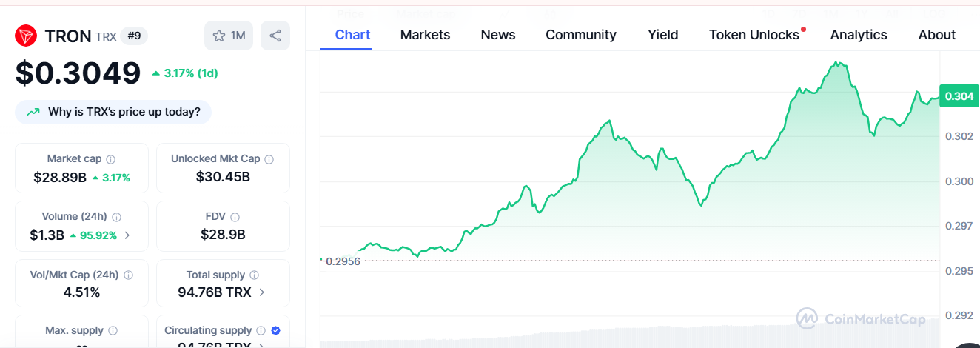Click the $0.3049 price value
This screenshot has width=980, height=348.
[x=78, y=73]
